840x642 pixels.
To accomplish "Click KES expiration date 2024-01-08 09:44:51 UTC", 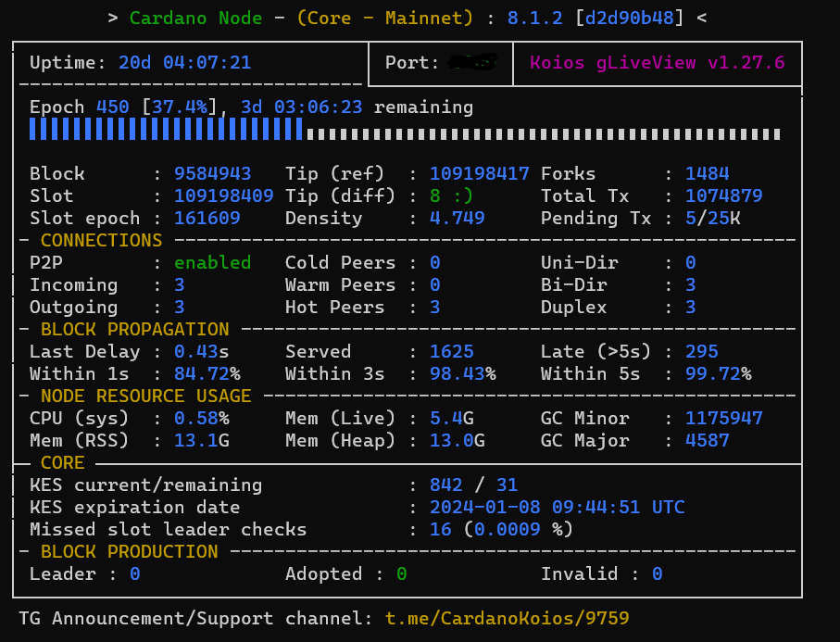I will coord(558,508).
